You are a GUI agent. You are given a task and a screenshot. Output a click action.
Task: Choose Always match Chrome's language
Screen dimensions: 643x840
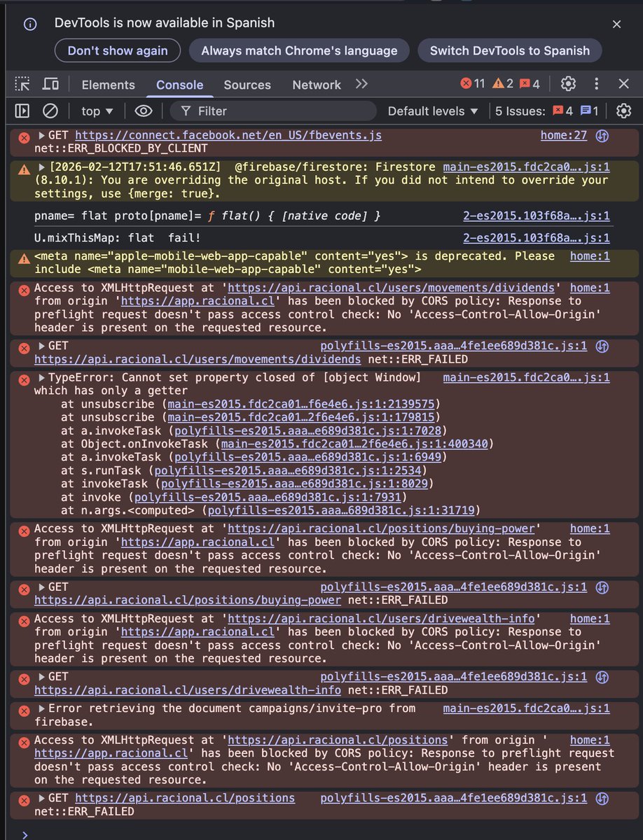pyautogui.click(x=299, y=50)
